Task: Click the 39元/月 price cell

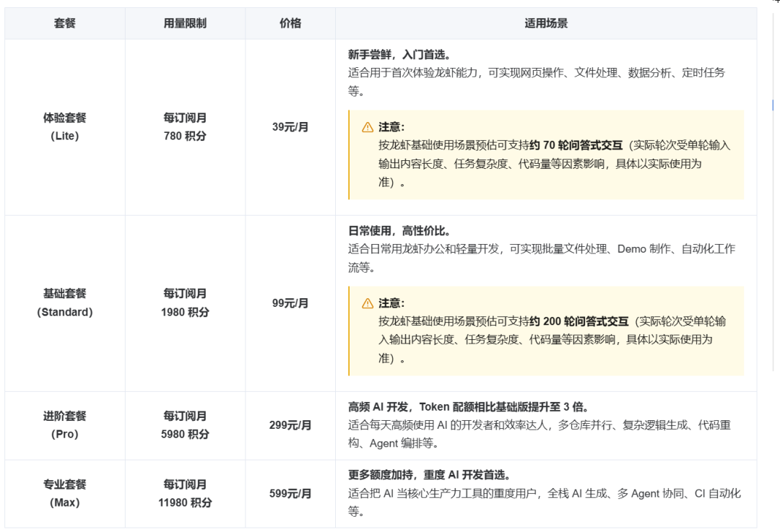Action: pyautogui.click(x=290, y=127)
